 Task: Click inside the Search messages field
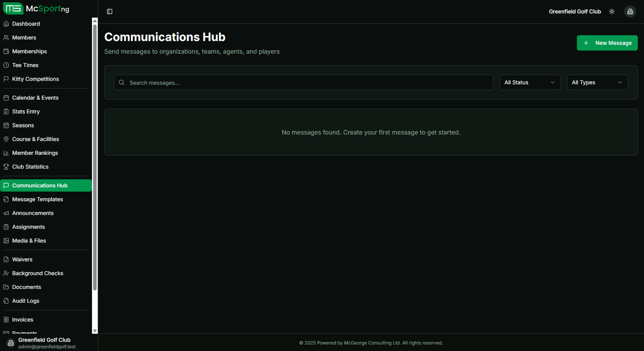[x=303, y=82]
